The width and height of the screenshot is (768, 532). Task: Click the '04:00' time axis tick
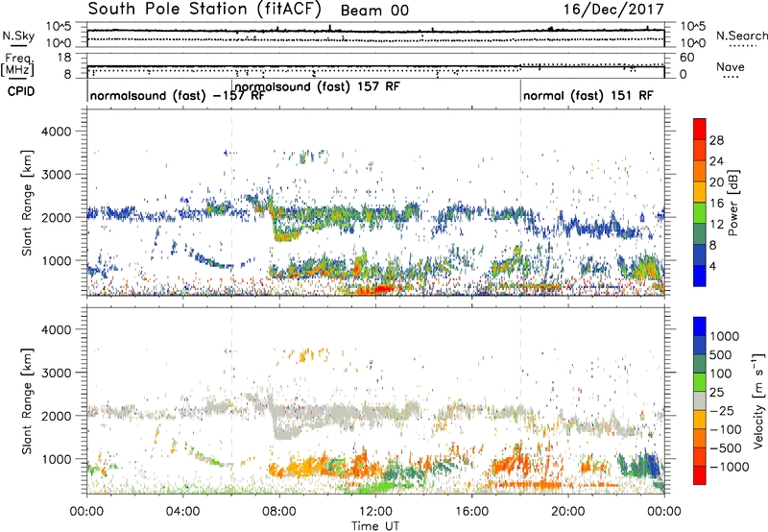pos(182,512)
